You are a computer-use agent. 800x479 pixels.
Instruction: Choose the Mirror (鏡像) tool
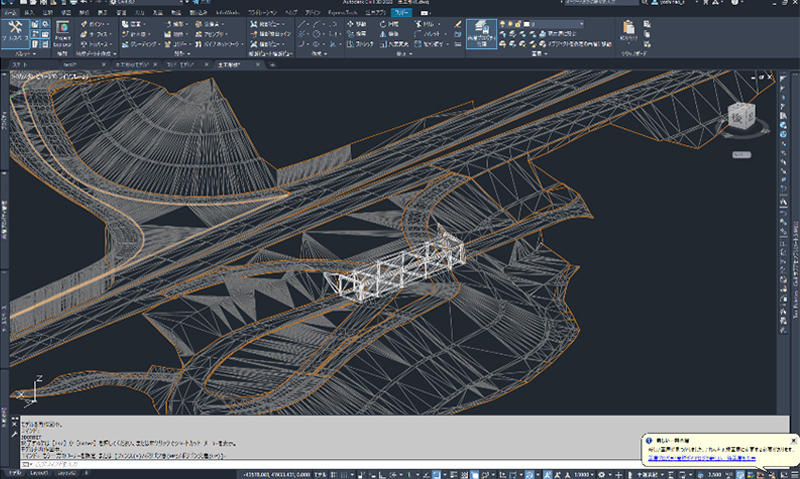(x=389, y=34)
